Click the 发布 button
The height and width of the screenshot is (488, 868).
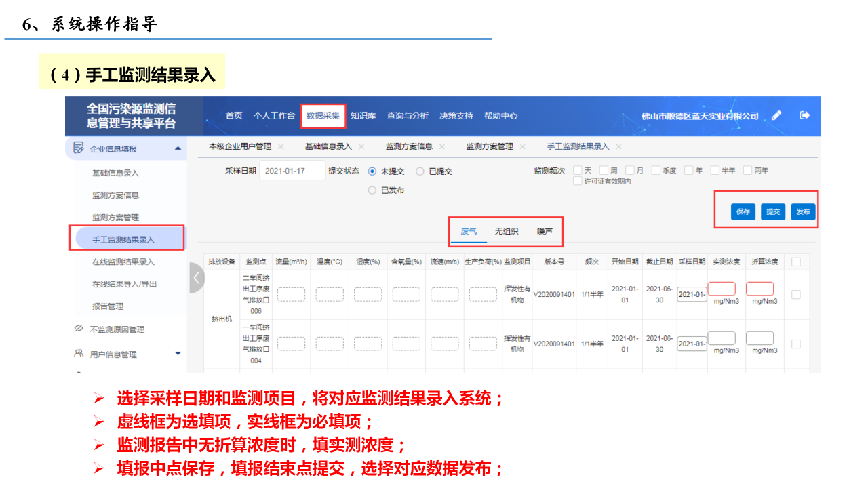(803, 211)
